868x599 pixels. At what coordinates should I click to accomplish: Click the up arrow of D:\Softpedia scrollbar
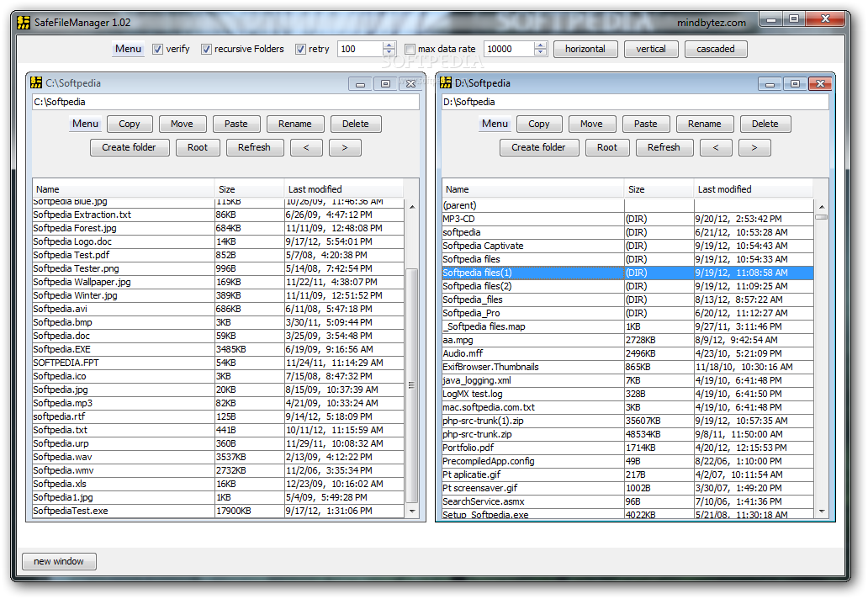point(822,206)
